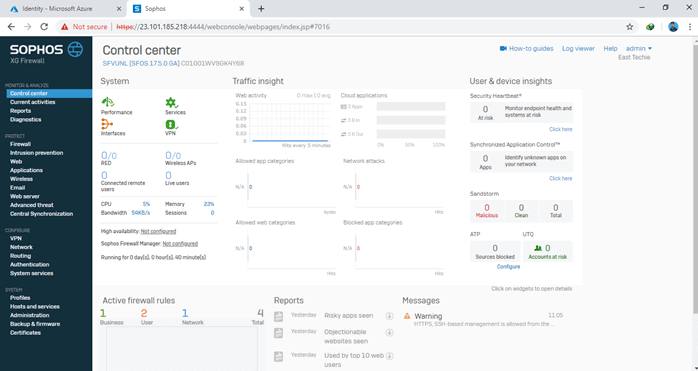
Task: Open Firewall under Protect
Action: pos(20,144)
